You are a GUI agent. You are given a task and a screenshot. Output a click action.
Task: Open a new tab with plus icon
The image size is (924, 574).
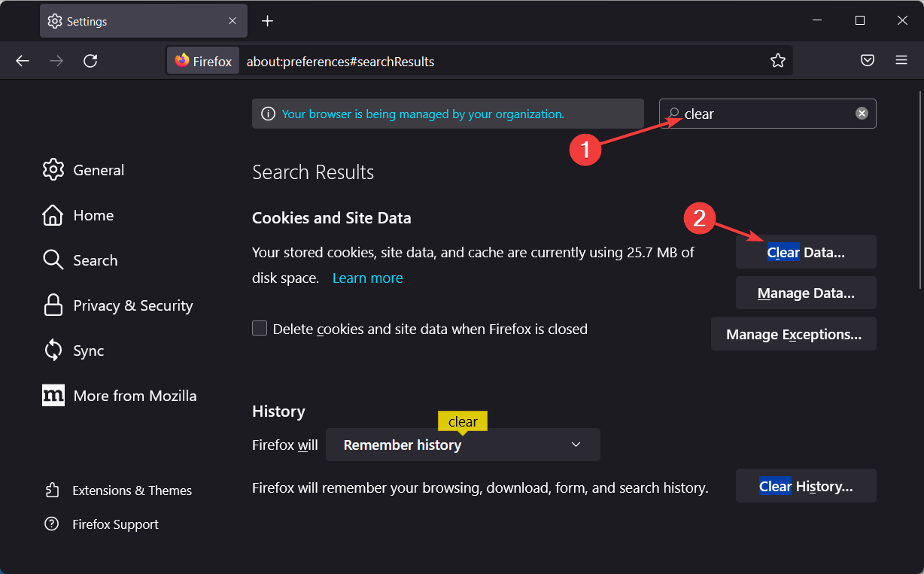pyautogui.click(x=267, y=21)
